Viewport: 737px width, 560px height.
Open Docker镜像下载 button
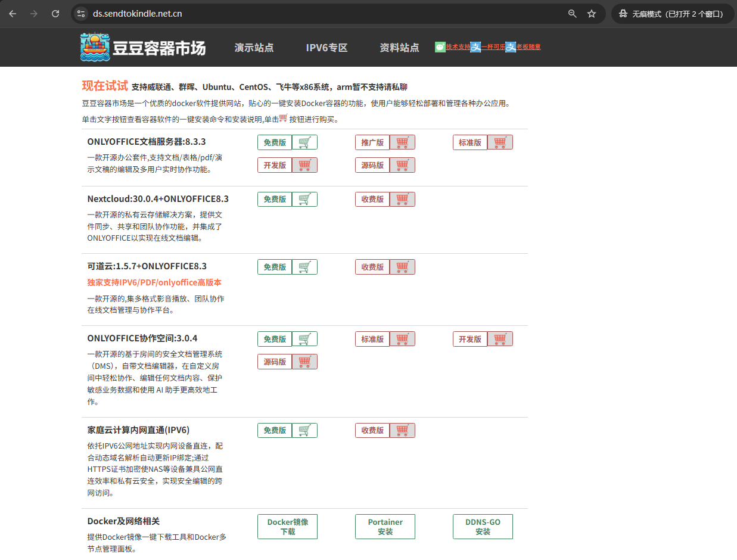coord(287,527)
